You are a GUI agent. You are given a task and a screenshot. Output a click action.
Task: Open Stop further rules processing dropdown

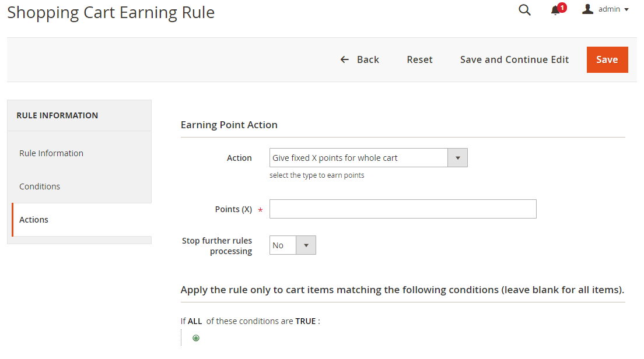point(292,245)
